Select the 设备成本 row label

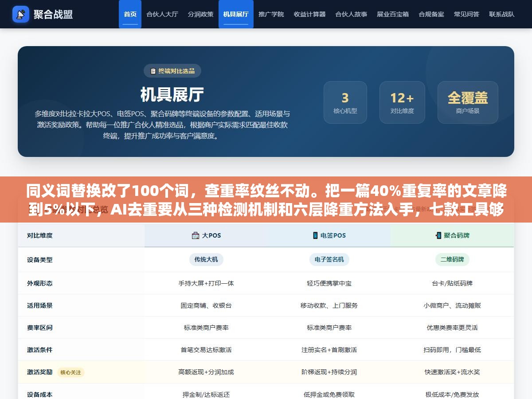40,394
